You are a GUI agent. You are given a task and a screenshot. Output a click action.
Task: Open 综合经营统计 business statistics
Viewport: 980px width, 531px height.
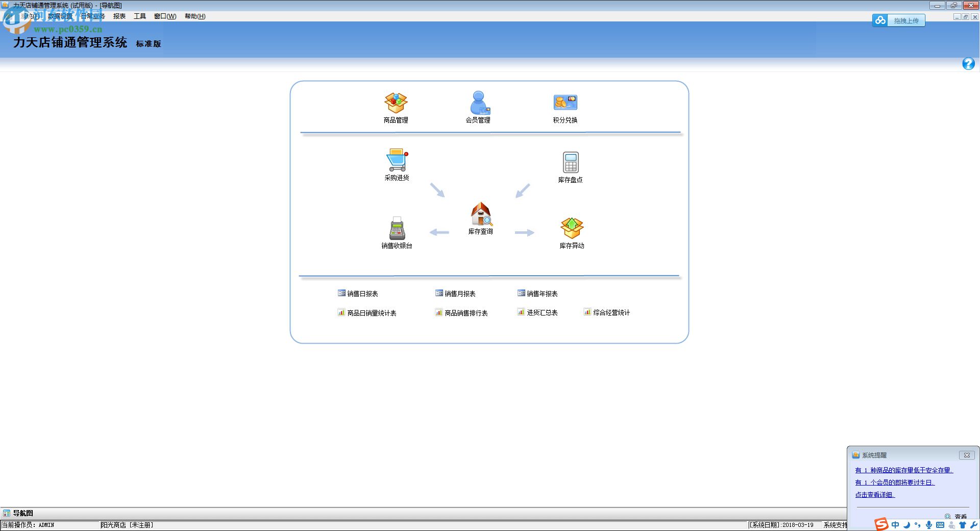(607, 312)
